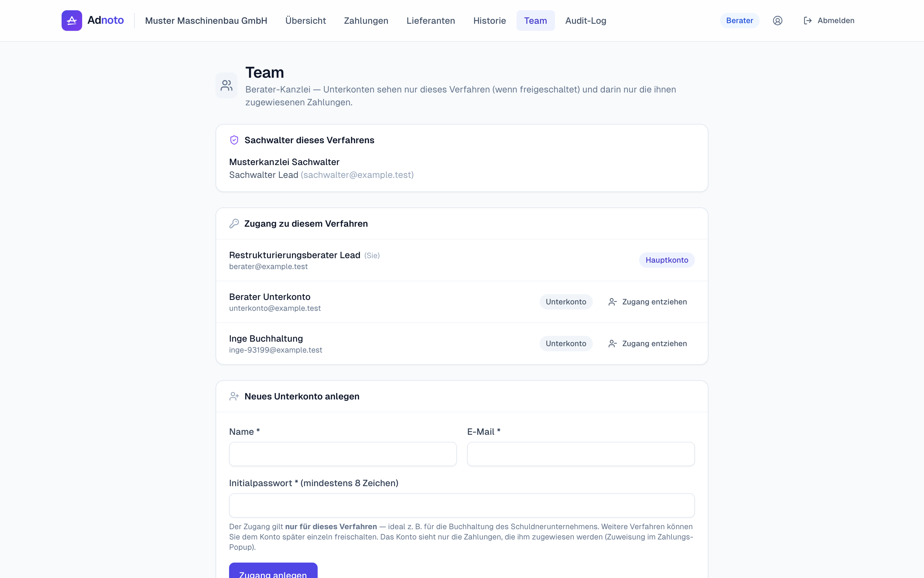Log out via Abmelden
This screenshot has height=578, width=924.
(829, 21)
